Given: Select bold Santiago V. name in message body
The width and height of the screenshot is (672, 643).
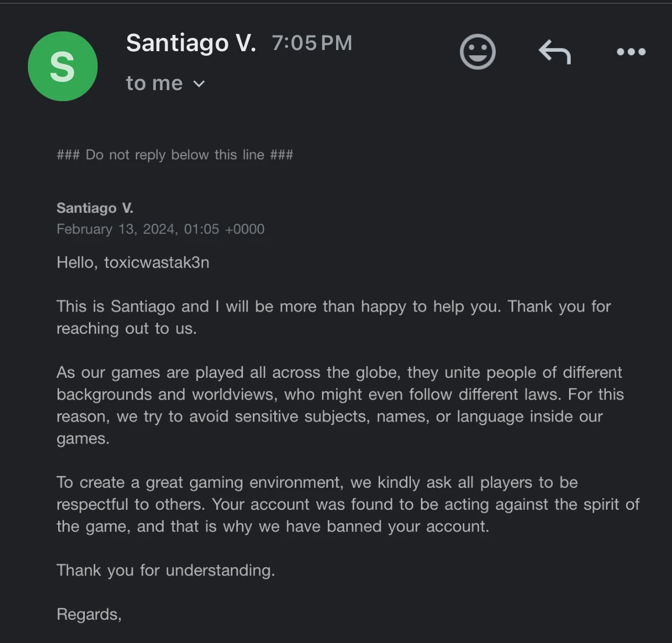Looking at the screenshot, I should 95,208.
